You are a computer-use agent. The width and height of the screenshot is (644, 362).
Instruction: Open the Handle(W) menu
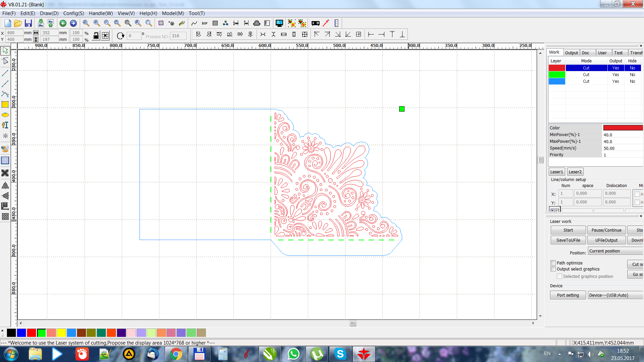pyautogui.click(x=101, y=13)
